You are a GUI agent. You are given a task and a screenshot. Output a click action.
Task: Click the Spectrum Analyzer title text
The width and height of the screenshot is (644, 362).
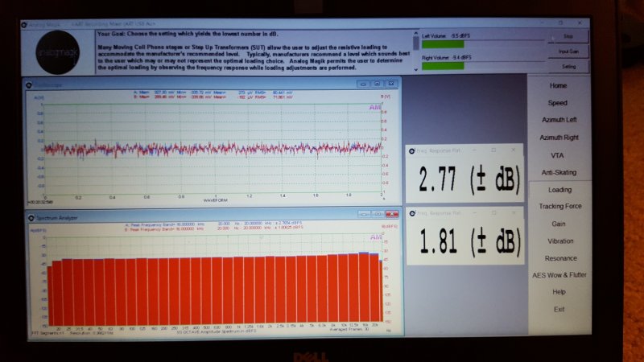(x=56, y=218)
